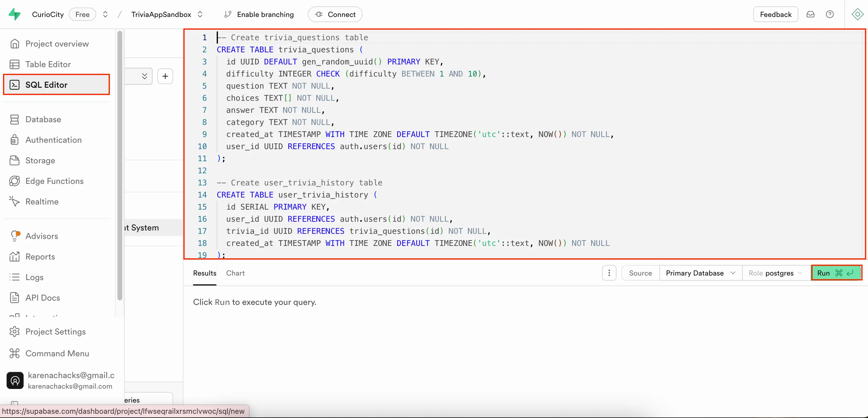Open the Authentication panel

53,139
